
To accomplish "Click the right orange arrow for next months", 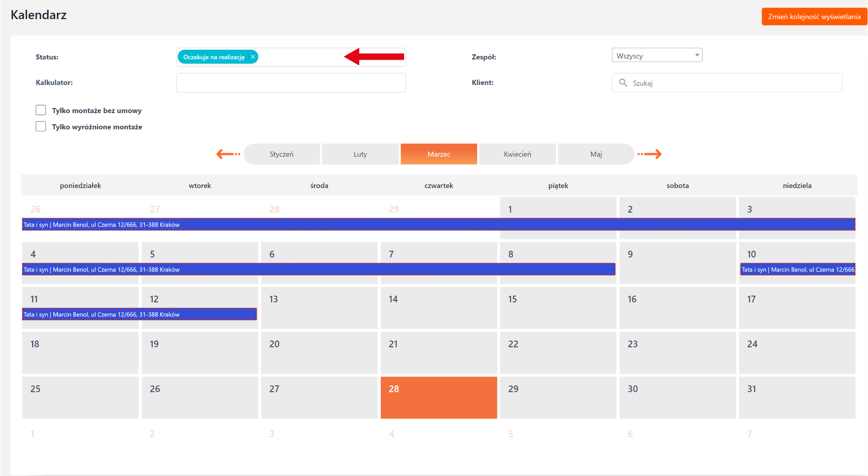I will pyautogui.click(x=650, y=154).
